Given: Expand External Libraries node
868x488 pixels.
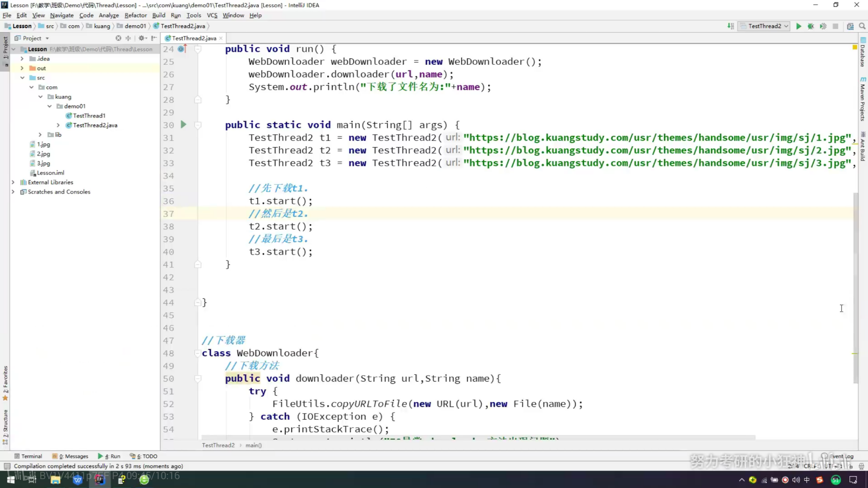Looking at the screenshot, I should [x=13, y=182].
